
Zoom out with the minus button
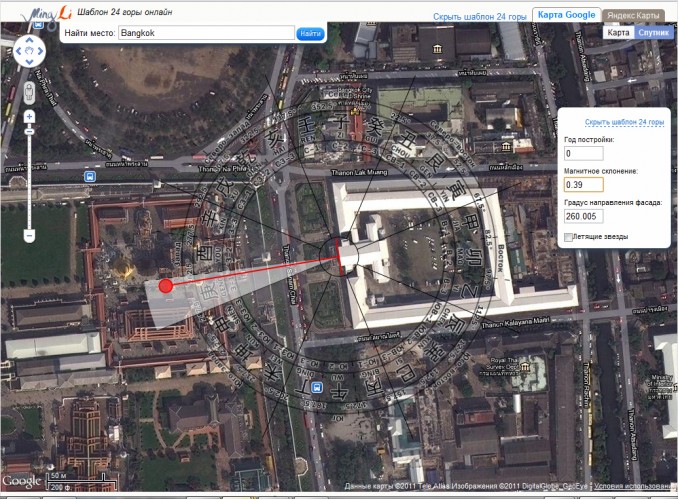click(29, 236)
